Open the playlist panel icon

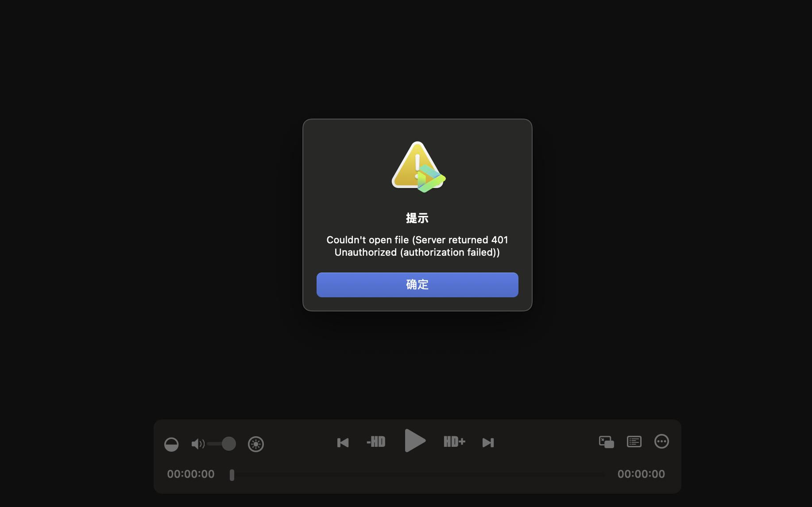634,442
